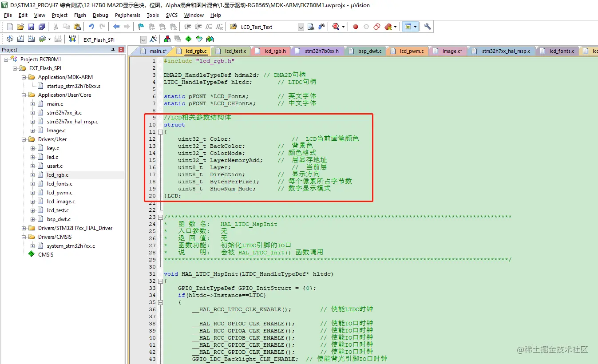
Task: Start a debug session with the magnifier icon
Action: tap(336, 27)
